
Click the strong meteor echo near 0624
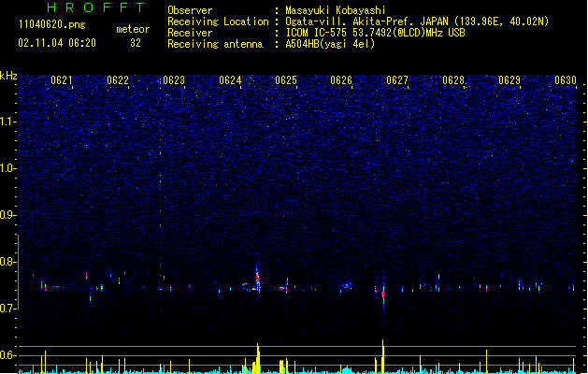[x=257, y=280]
